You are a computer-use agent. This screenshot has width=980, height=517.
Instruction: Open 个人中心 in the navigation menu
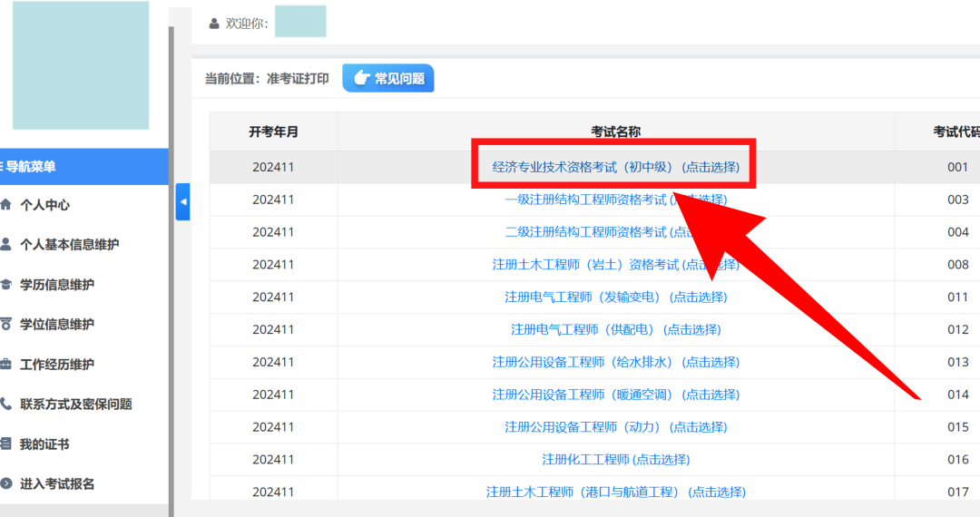[x=44, y=205]
